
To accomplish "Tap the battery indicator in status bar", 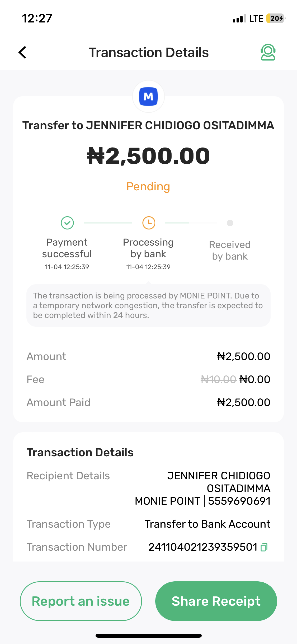I will tap(276, 19).
